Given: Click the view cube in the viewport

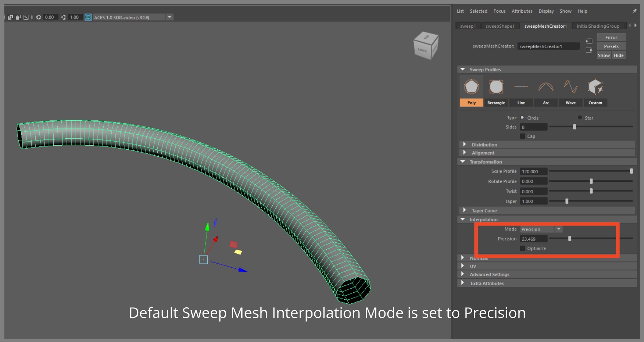Looking at the screenshot, I should 425,46.
